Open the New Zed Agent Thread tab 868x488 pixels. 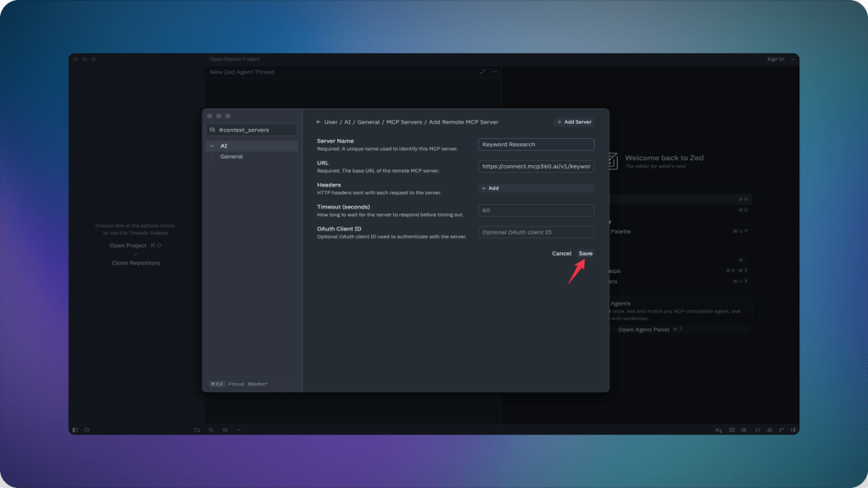point(242,72)
